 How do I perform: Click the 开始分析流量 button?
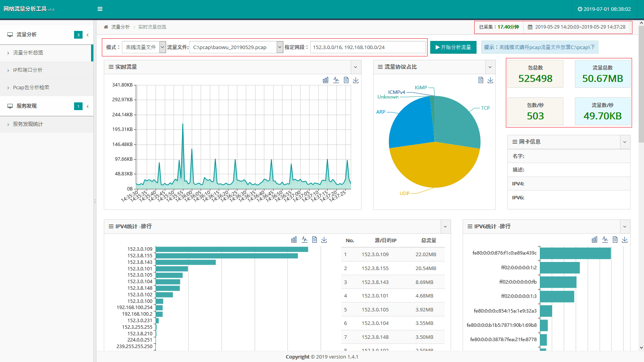[x=453, y=47]
